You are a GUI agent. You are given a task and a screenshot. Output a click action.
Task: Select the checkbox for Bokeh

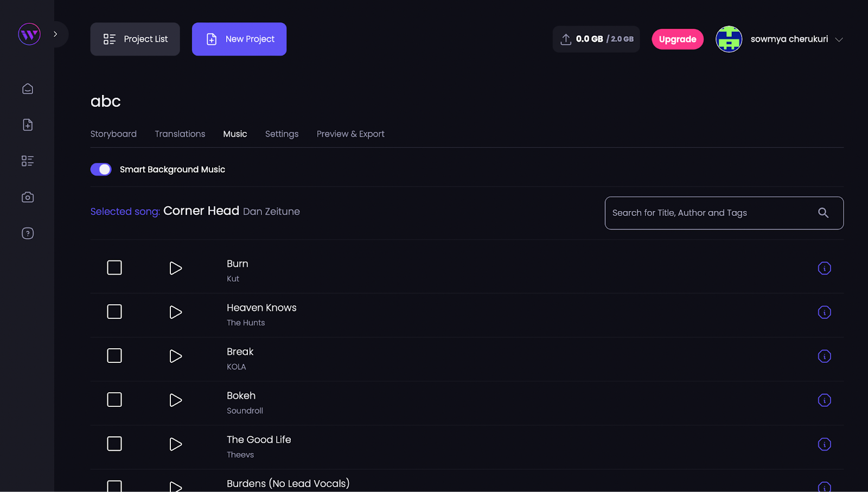pos(114,399)
